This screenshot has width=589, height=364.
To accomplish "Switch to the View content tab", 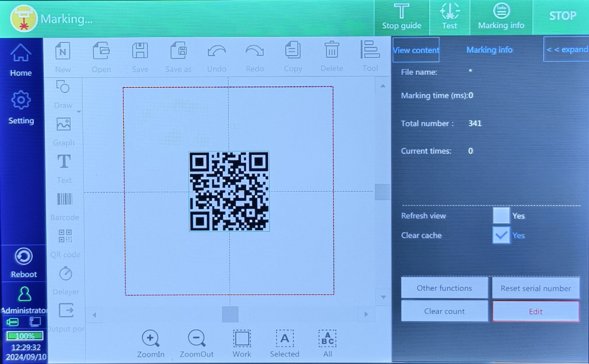I will pyautogui.click(x=416, y=50).
